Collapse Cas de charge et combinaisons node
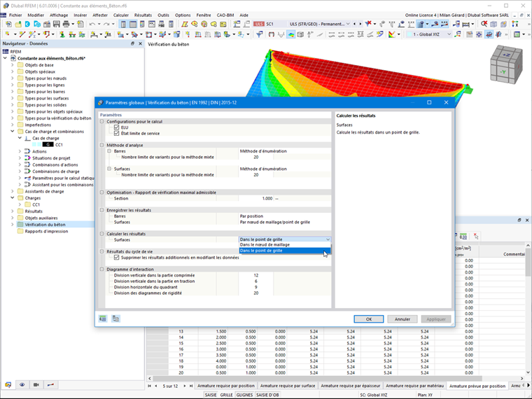Image resolution: width=532 pixels, height=399 pixels. 13,132
